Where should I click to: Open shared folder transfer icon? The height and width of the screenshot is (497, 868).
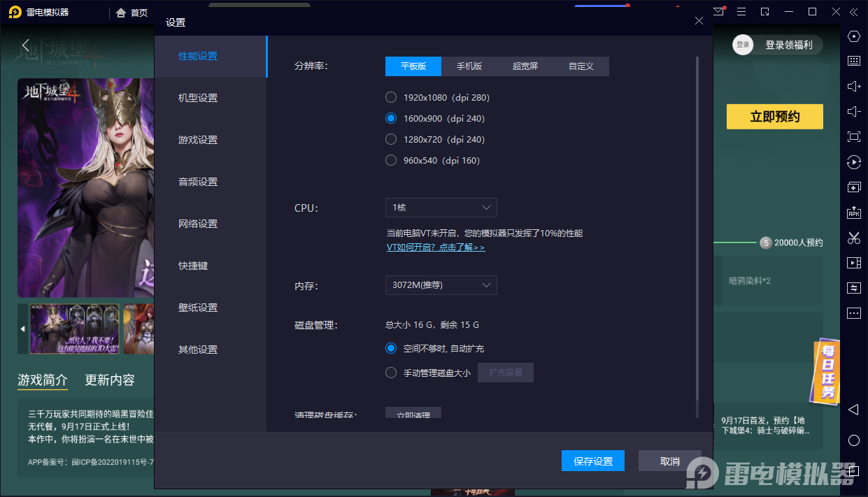[x=853, y=288]
